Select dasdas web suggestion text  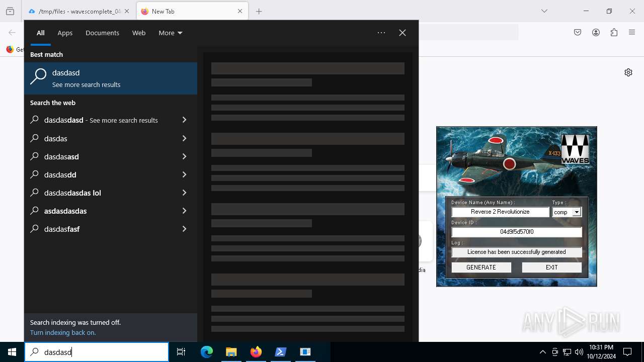tap(56, 138)
